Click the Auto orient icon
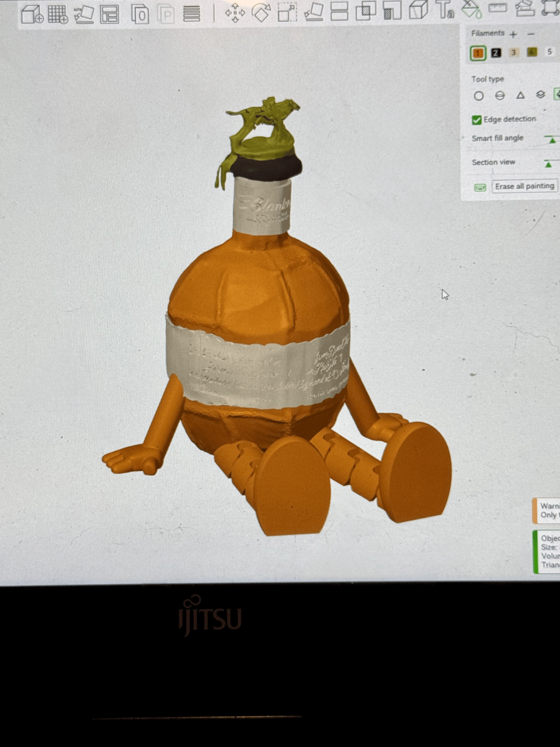Viewport: 560px width, 747px height. tap(83, 15)
